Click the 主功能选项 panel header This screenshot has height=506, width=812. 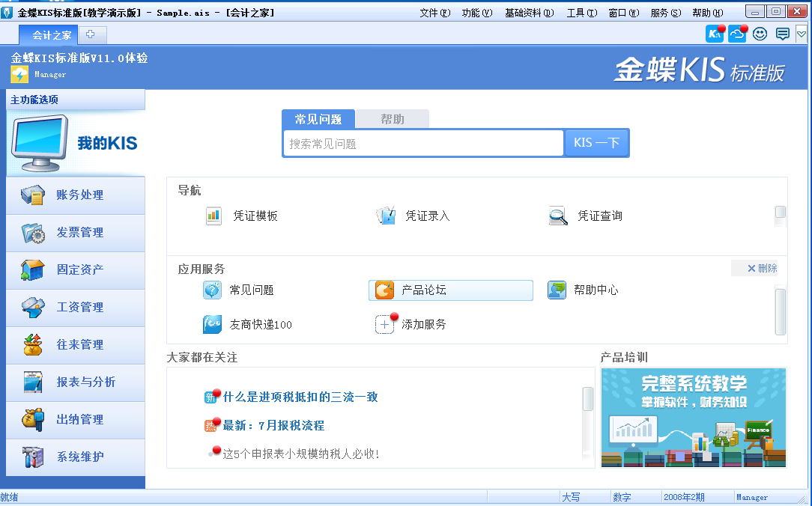click(x=76, y=100)
